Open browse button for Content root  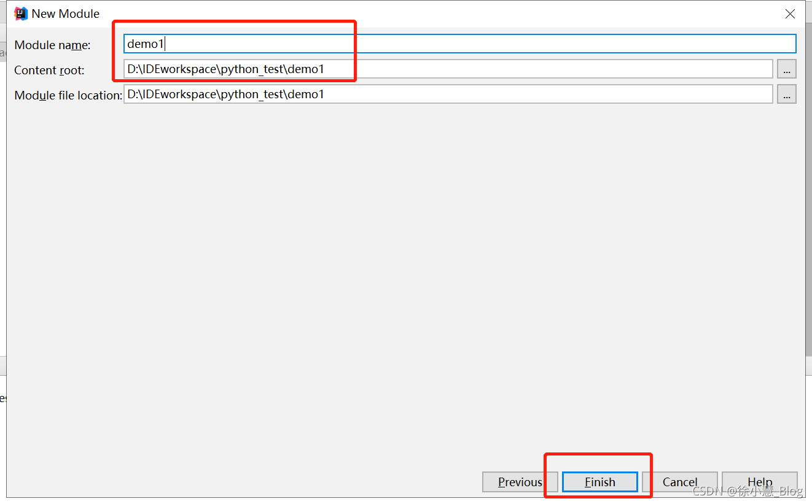click(x=787, y=69)
